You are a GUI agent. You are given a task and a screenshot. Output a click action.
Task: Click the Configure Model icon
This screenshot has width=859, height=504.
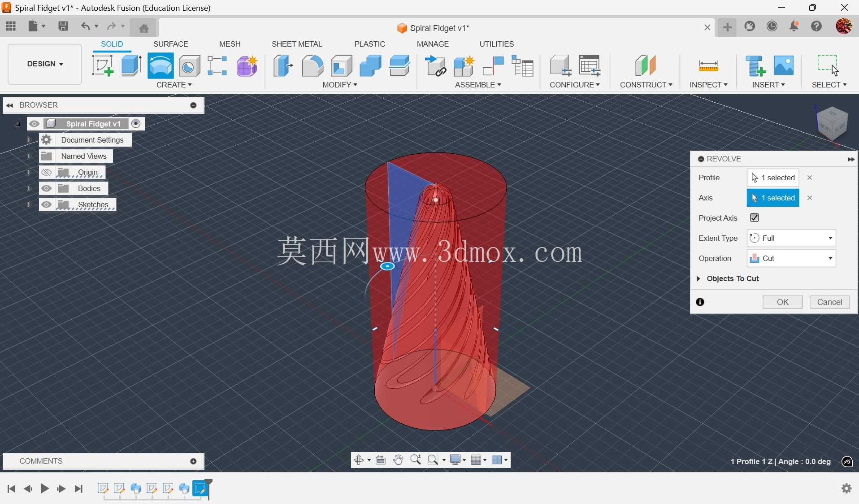[560, 66]
